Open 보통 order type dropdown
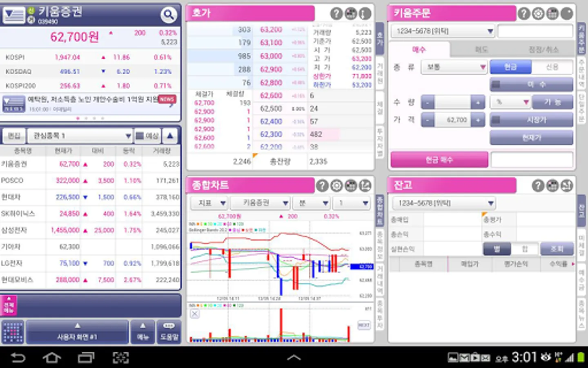588x368 pixels. [454, 67]
